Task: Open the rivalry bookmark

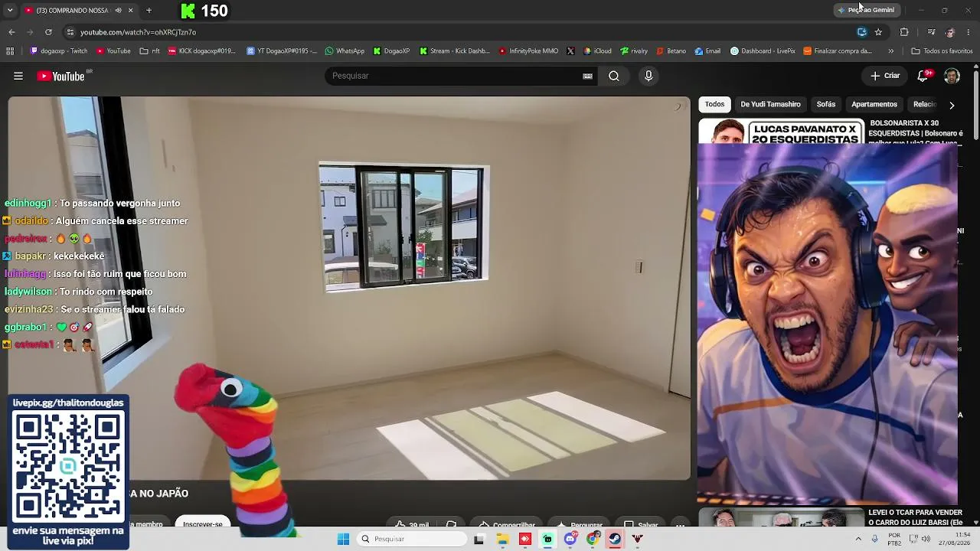Action: [634, 51]
